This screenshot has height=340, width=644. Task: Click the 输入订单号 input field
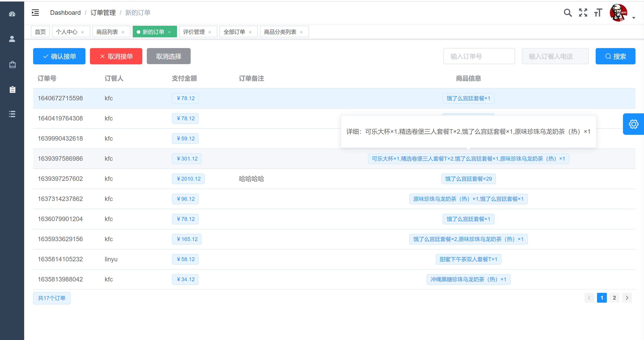coord(479,56)
